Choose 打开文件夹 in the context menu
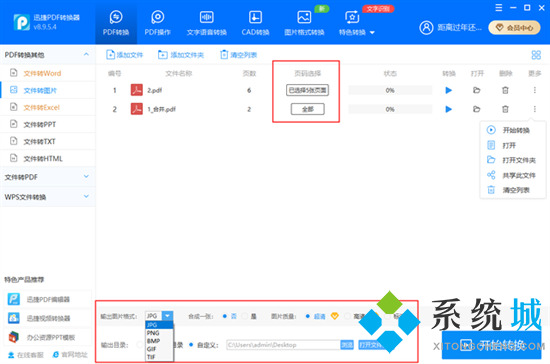550x364 pixels. coord(513,160)
